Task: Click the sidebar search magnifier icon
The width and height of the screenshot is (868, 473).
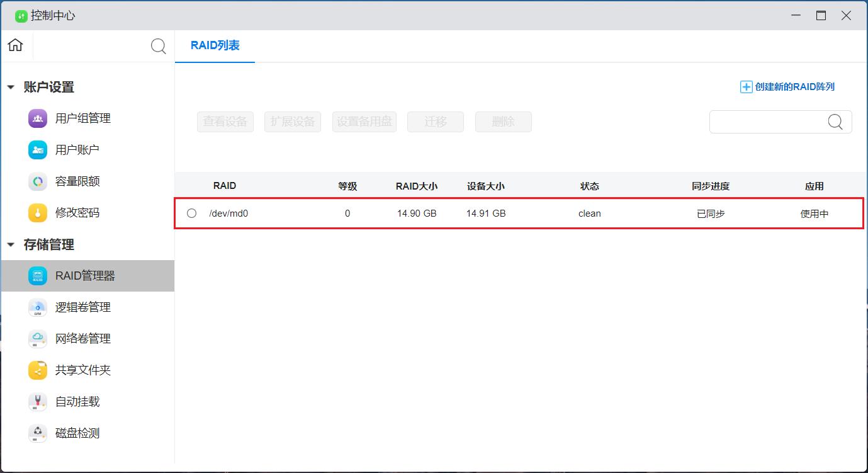Action: pyautogui.click(x=159, y=46)
